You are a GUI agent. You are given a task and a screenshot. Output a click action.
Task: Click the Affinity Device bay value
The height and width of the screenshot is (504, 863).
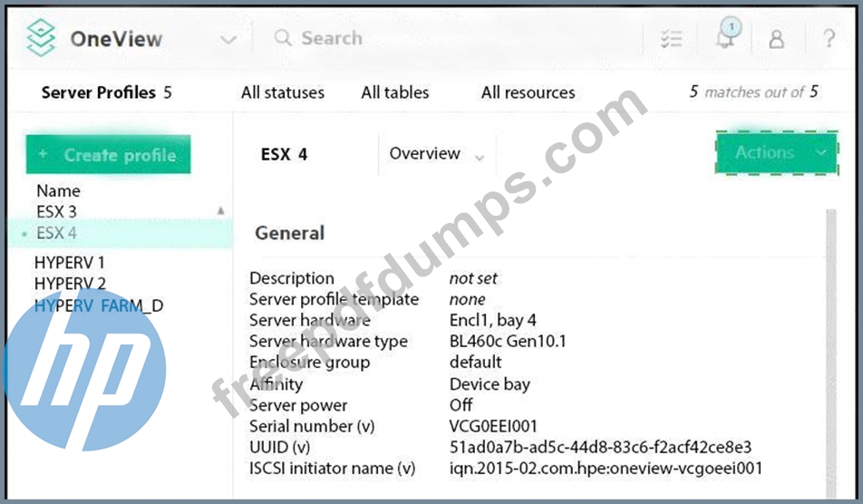tap(490, 384)
